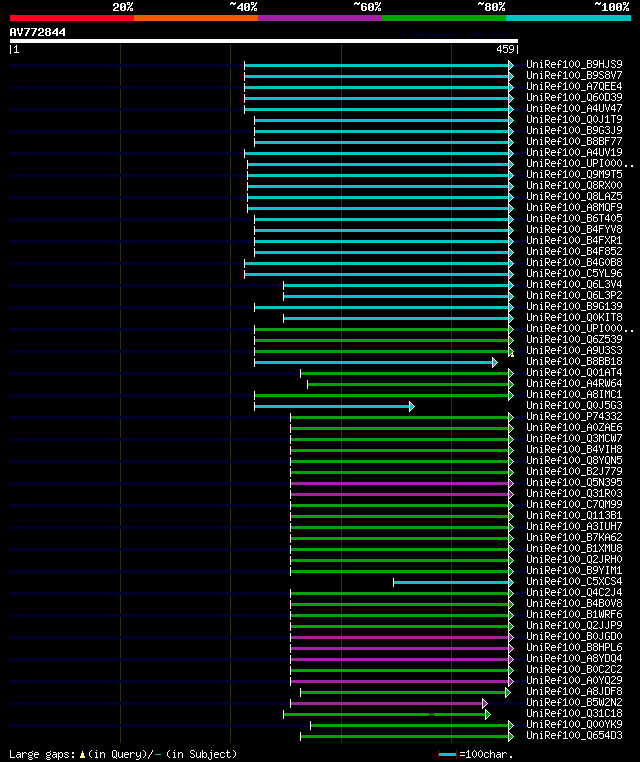This screenshot has width=640, height=762.
Task: Select hit label UniRef100_Q8RX00
Action: 574,185
